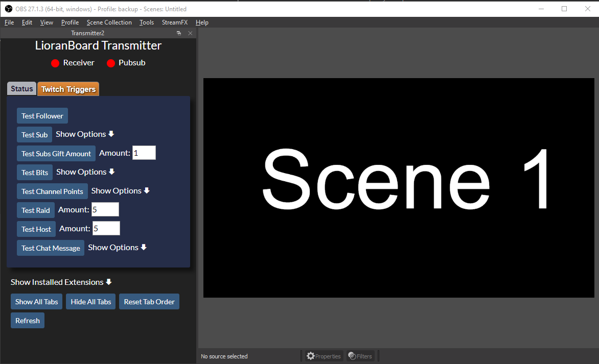Open the Scene Collection menu
The width and height of the screenshot is (599, 364).
(109, 22)
